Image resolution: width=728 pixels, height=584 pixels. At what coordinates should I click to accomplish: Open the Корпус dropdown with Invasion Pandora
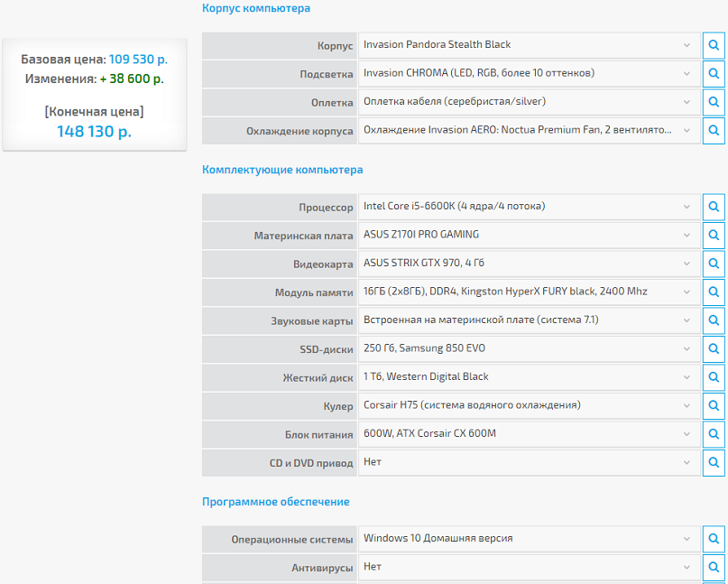pos(528,45)
